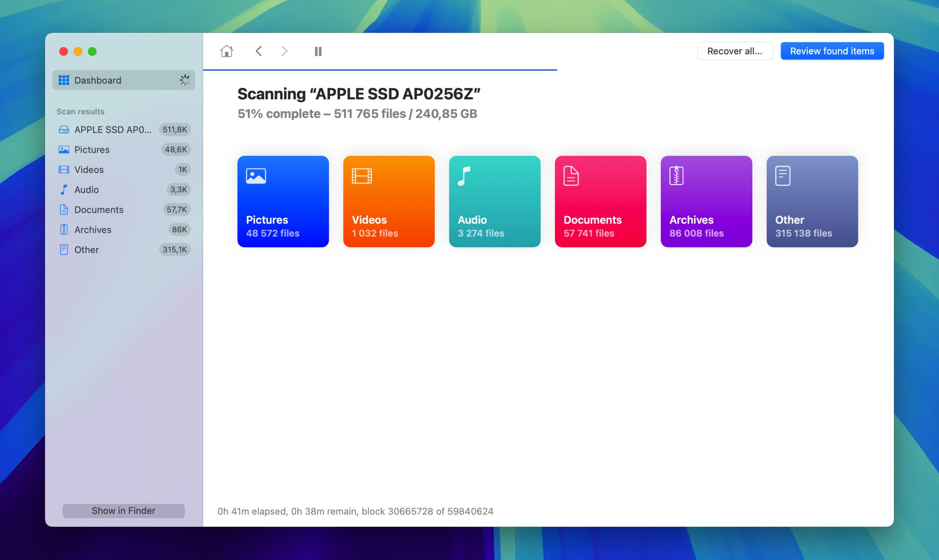This screenshot has width=939, height=560.
Task: Click the pause scan button
Action: coord(318,51)
